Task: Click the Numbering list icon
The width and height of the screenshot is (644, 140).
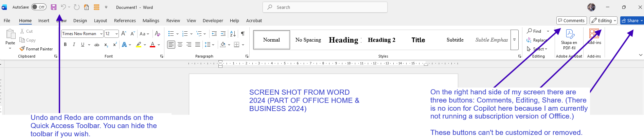Action: [185, 34]
